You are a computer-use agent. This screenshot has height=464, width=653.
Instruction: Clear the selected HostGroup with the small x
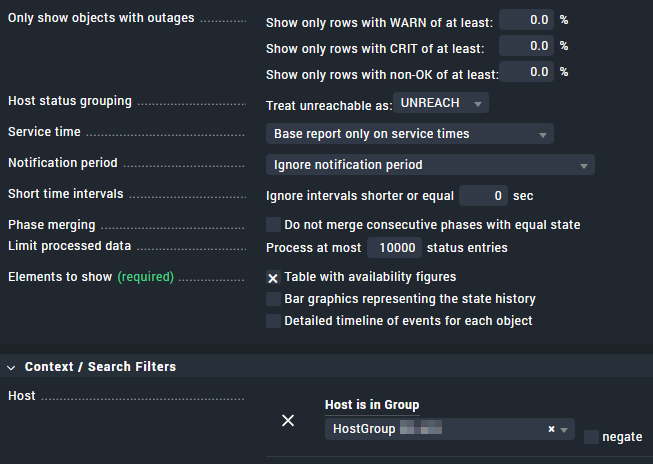551,429
